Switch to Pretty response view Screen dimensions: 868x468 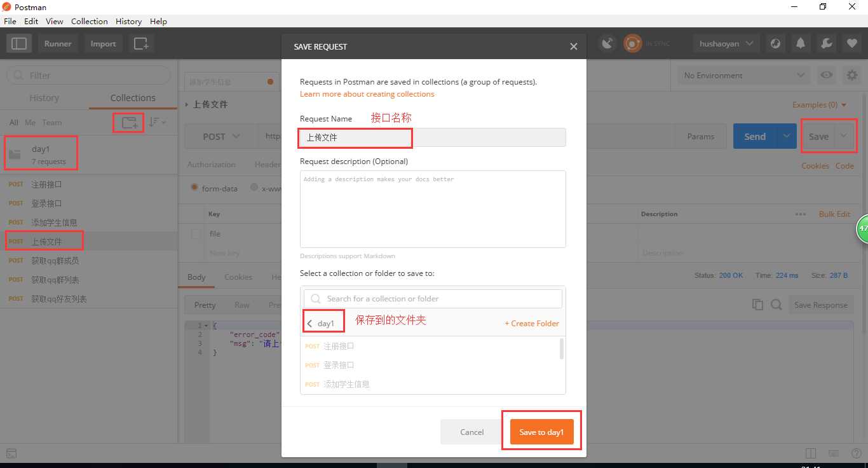205,305
